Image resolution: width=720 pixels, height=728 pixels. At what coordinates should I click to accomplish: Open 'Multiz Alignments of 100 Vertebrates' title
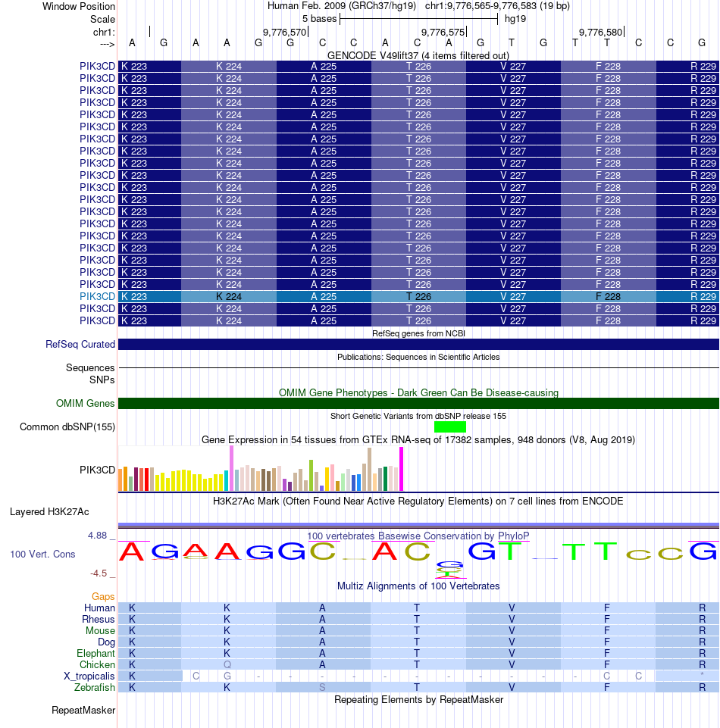coord(418,586)
